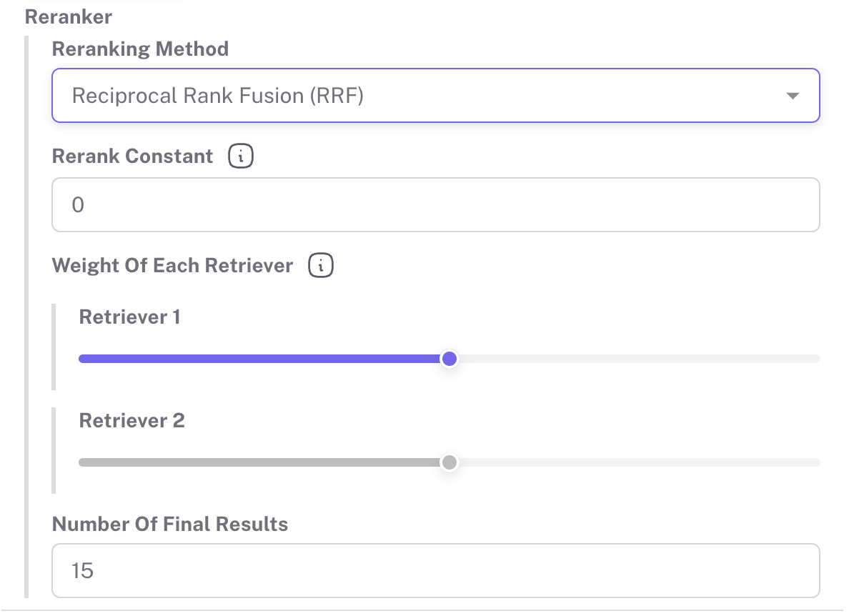Screen dimensions: 849x616
Task: Click the Weight Of Each Retriever info icon
Action: click(321, 267)
